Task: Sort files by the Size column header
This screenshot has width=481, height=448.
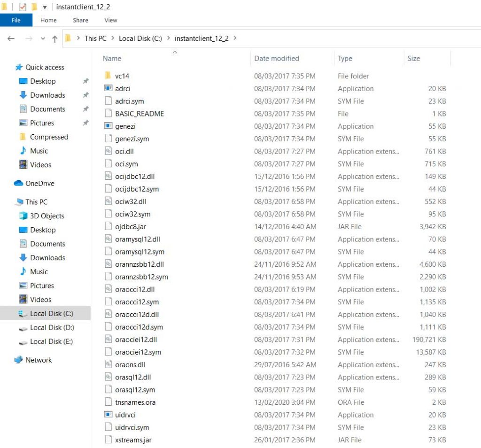Action: 413,59
